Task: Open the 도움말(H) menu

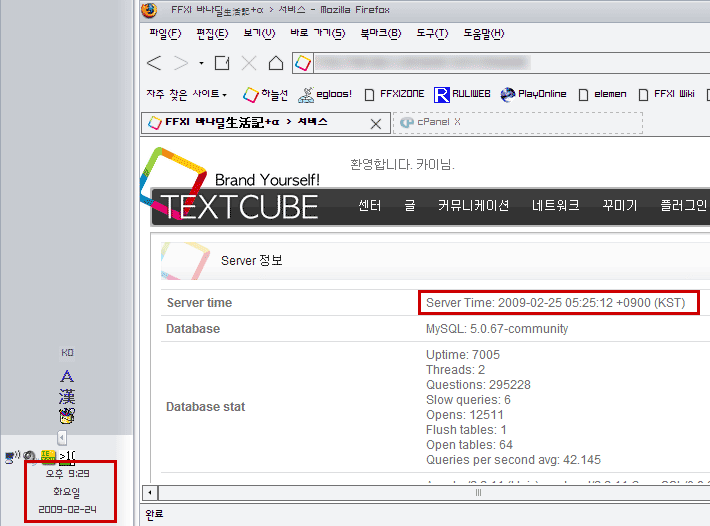Action: click(x=484, y=33)
